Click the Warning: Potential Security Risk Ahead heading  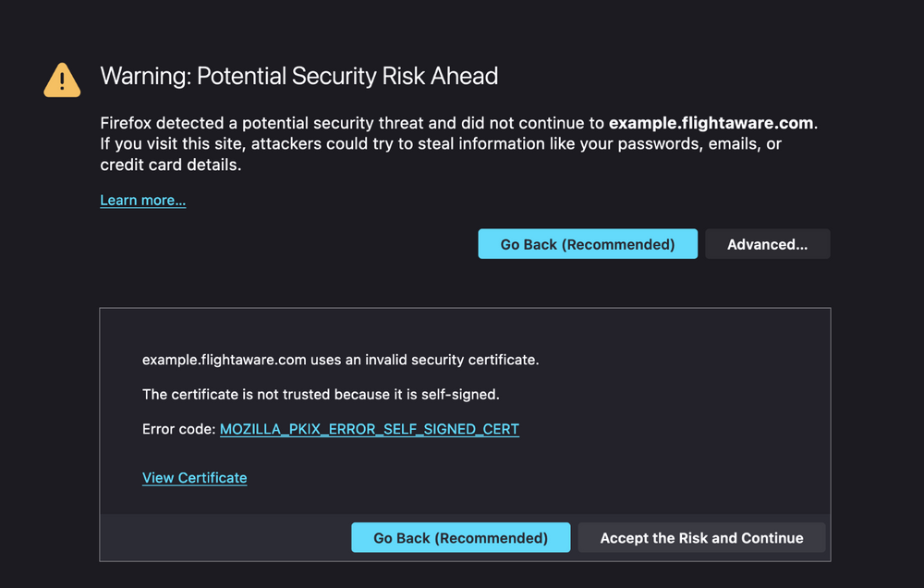(x=298, y=76)
